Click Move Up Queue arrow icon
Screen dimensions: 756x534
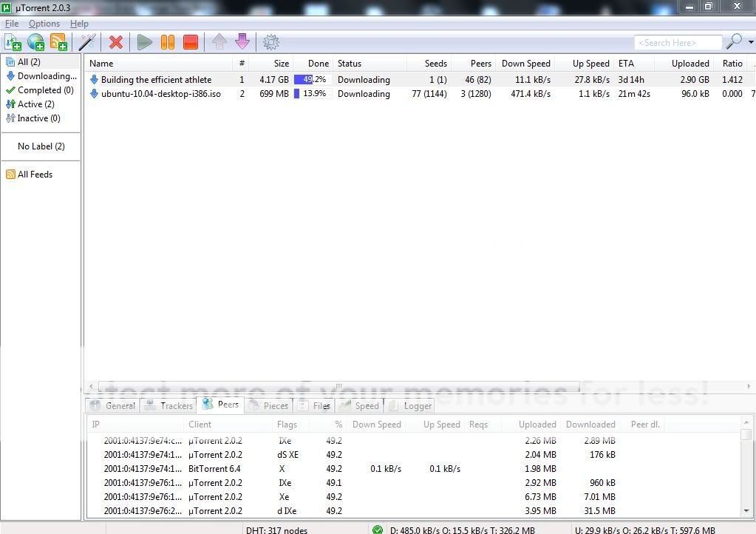(x=219, y=42)
